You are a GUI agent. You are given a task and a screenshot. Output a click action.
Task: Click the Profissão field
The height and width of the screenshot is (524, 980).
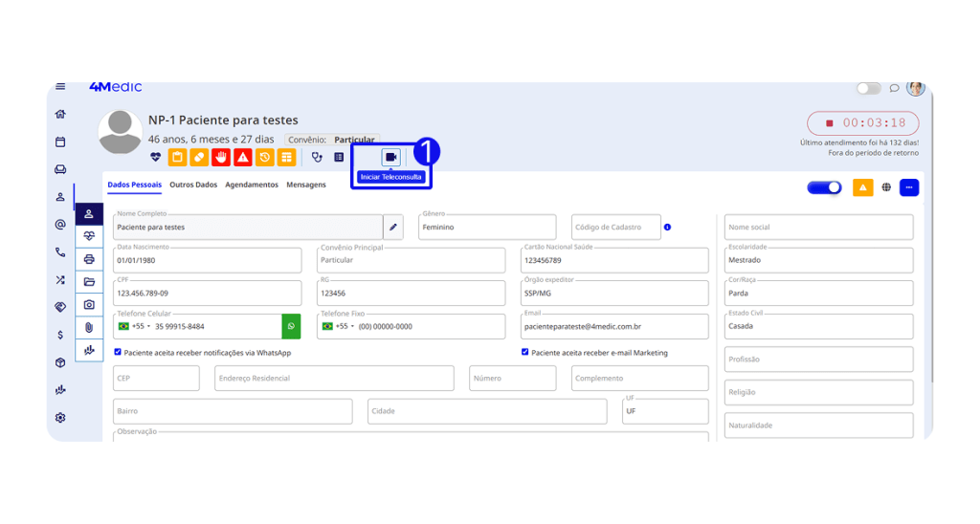pyautogui.click(x=819, y=360)
